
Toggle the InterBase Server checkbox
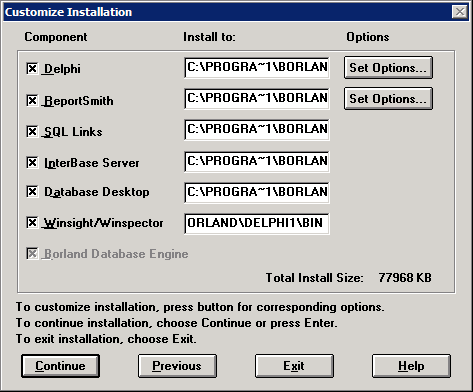32,163
